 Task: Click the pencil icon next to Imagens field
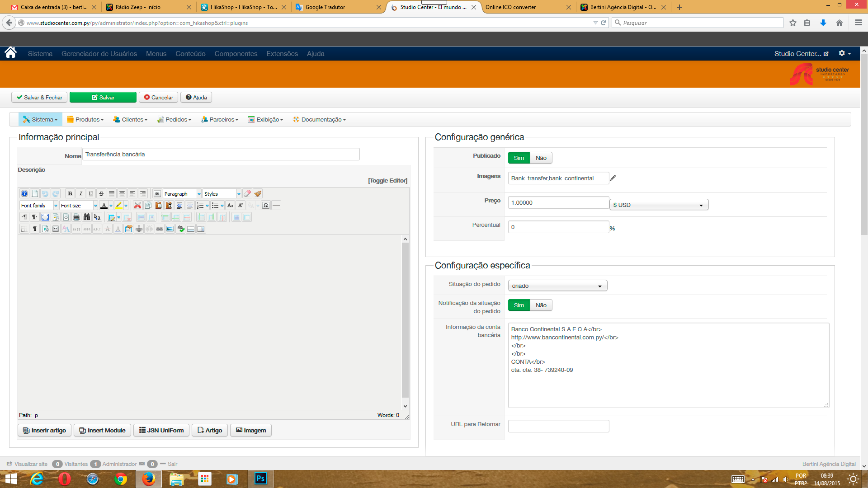pyautogui.click(x=613, y=178)
